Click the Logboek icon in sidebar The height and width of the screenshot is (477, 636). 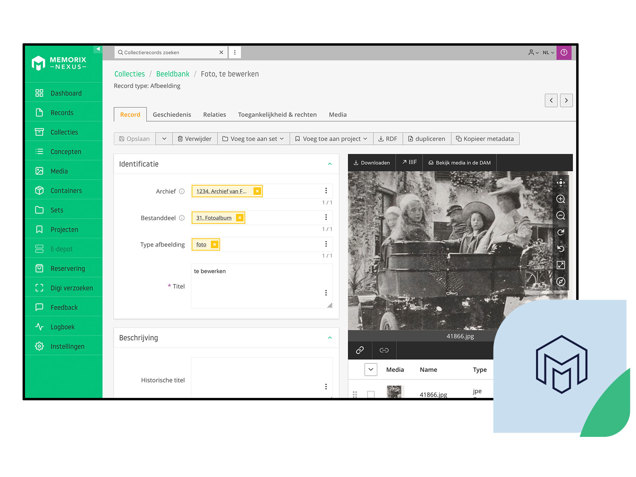[x=39, y=327]
